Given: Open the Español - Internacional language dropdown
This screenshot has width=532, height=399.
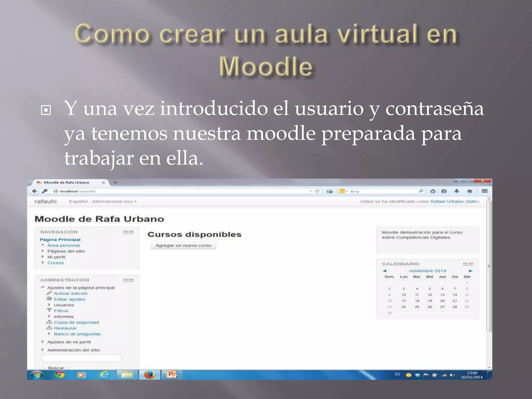Looking at the screenshot, I should pos(103,201).
